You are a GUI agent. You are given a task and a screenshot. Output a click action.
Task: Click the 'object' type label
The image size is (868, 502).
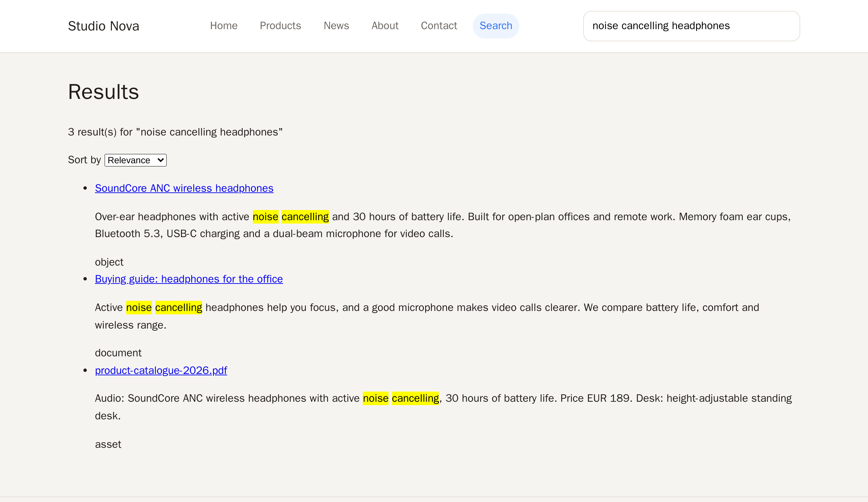tap(109, 262)
